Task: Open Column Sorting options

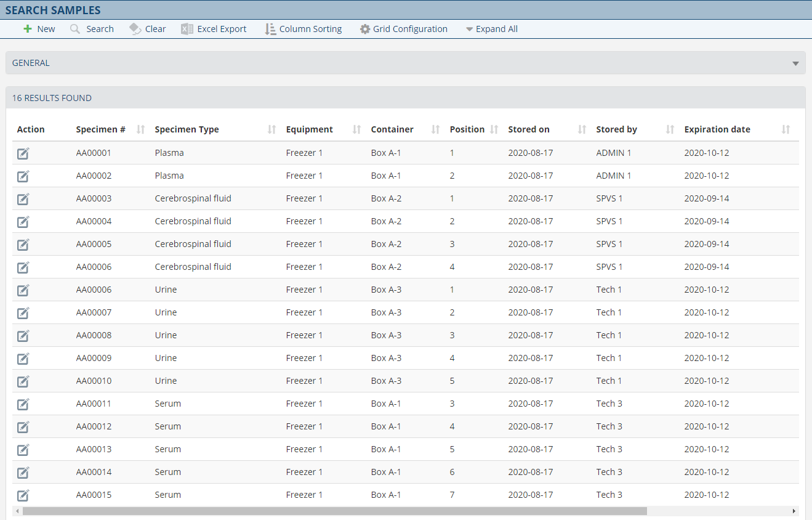Action: (x=303, y=29)
